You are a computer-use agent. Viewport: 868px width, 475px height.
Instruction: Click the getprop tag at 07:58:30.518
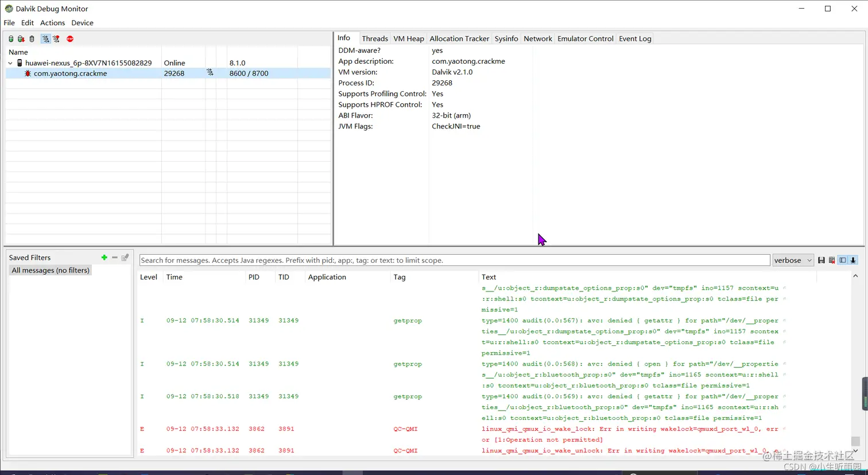(408, 396)
